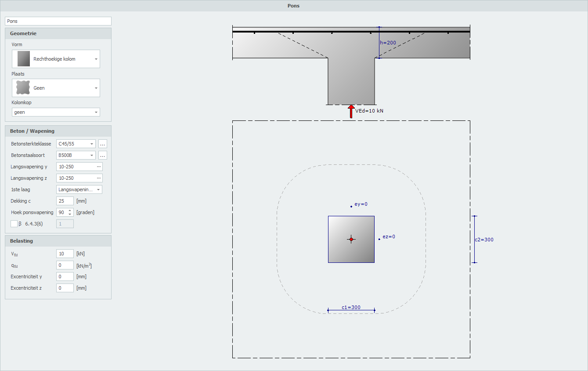Image resolution: width=588 pixels, height=371 pixels.
Task: Expand the 1ste laag dropdown
Action: coord(79,189)
